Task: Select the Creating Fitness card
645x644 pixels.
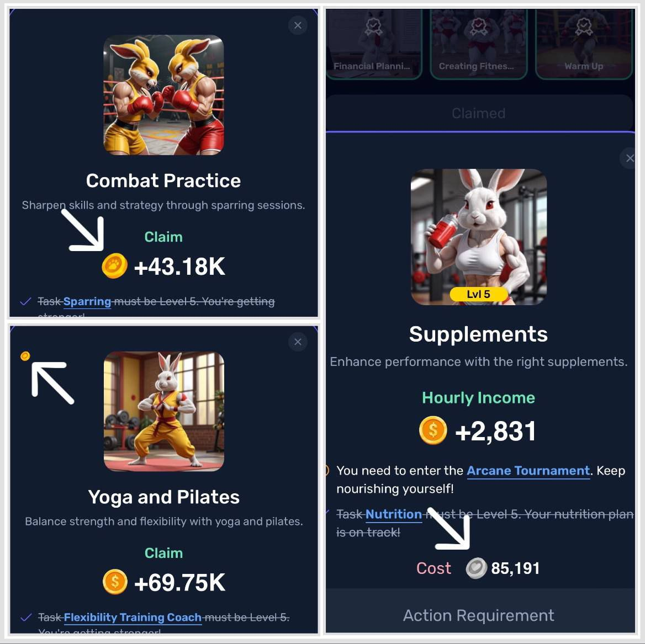Action: (x=478, y=44)
